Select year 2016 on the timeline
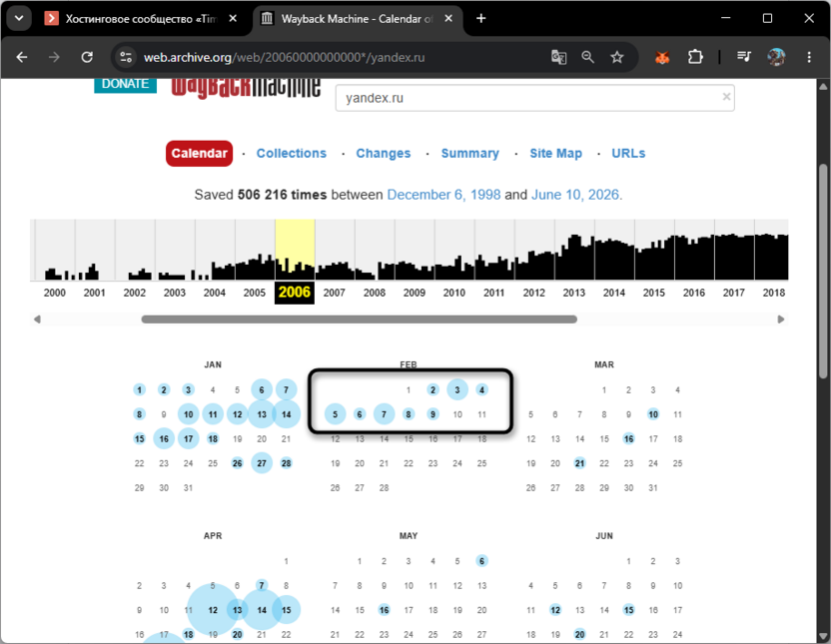831x644 pixels. click(694, 293)
